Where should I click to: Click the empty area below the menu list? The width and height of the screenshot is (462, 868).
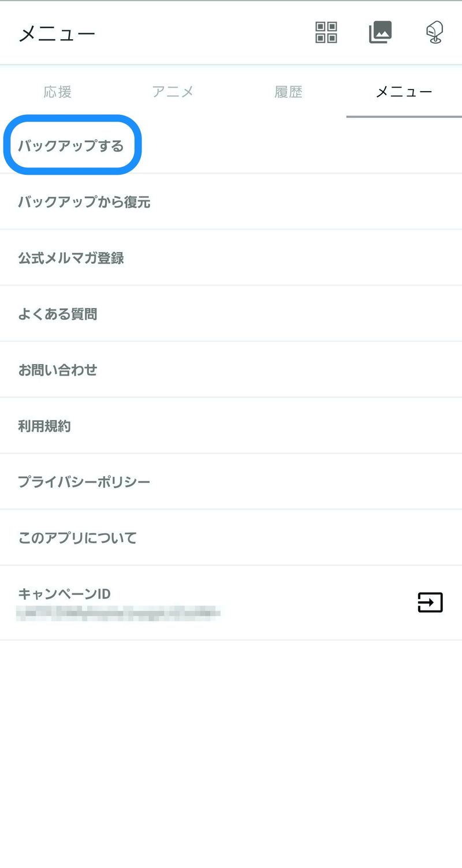click(231, 750)
